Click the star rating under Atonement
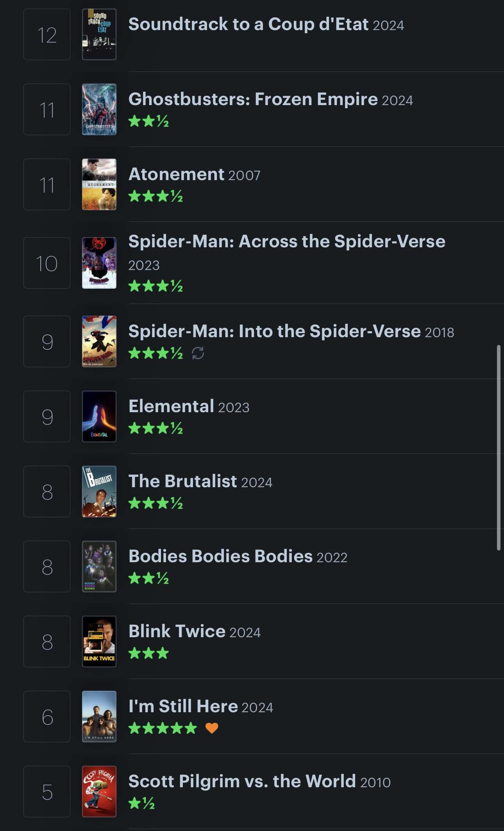Viewport: 504px width, 831px height. click(156, 196)
